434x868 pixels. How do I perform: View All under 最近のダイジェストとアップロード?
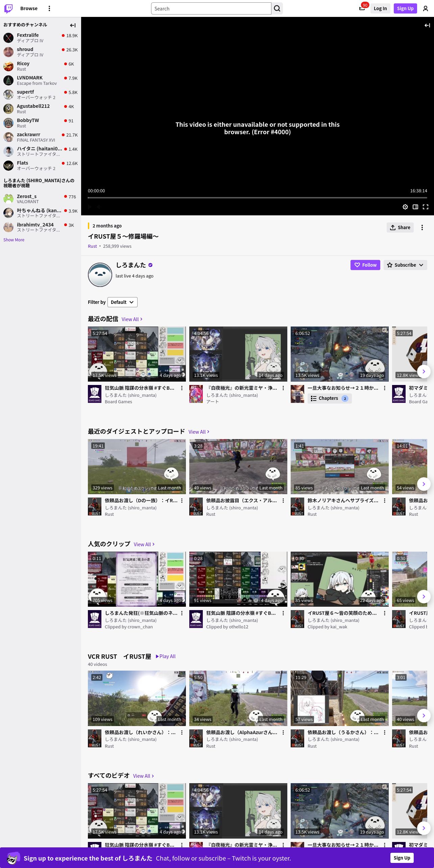(199, 432)
